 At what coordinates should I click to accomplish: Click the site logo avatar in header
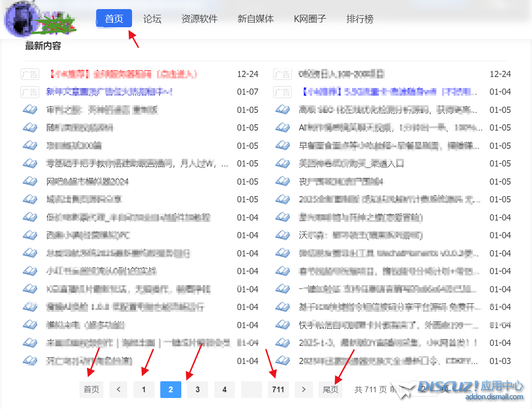tap(20, 20)
